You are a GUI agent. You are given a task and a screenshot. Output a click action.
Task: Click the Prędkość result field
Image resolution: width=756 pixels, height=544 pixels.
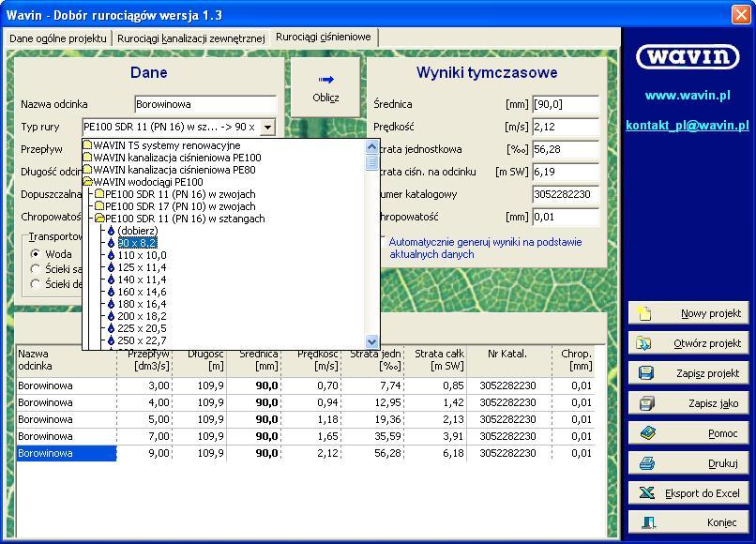point(566,127)
